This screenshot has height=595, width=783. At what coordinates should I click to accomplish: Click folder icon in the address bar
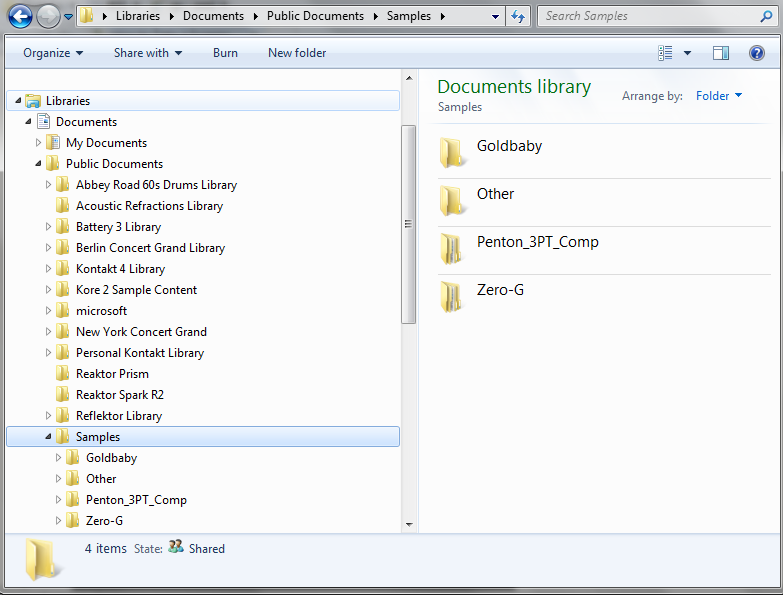pyautogui.click(x=87, y=15)
